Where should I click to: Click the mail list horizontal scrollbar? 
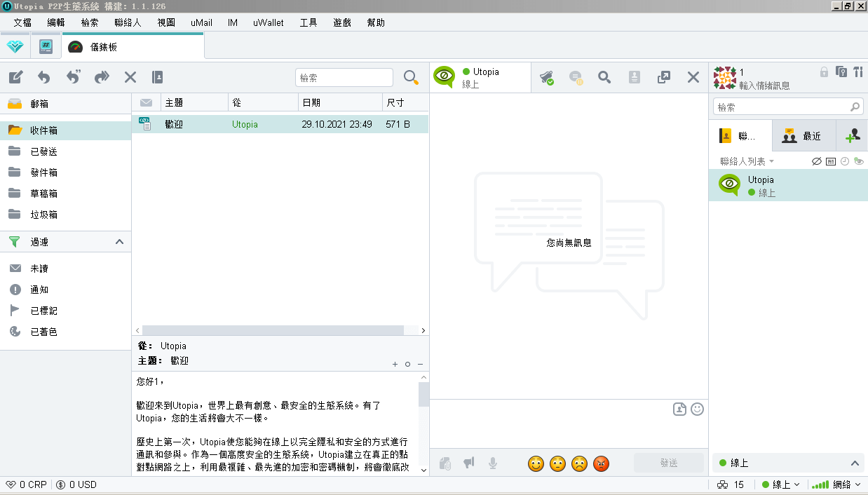coord(272,330)
